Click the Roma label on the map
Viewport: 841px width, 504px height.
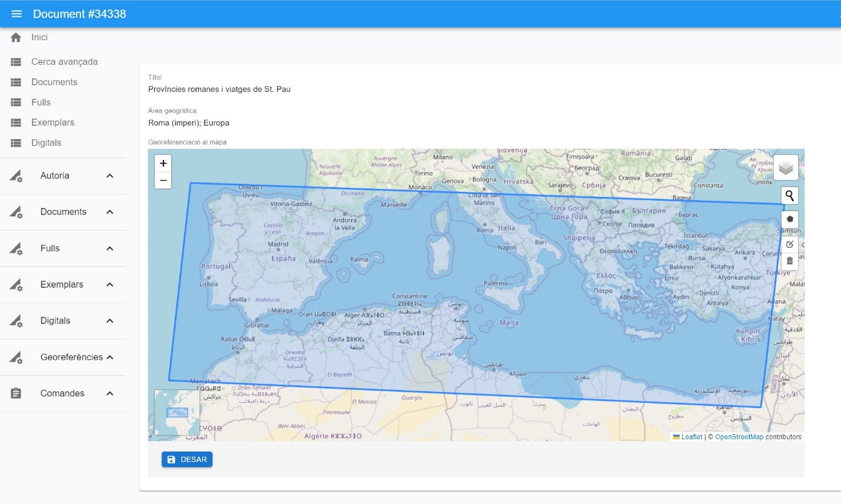tap(485, 230)
